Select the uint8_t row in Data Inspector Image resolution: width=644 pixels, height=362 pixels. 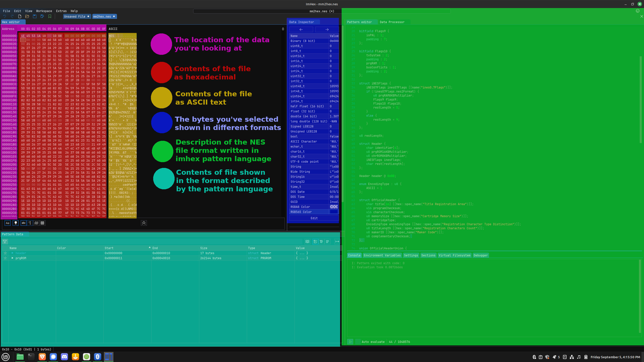click(x=314, y=46)
